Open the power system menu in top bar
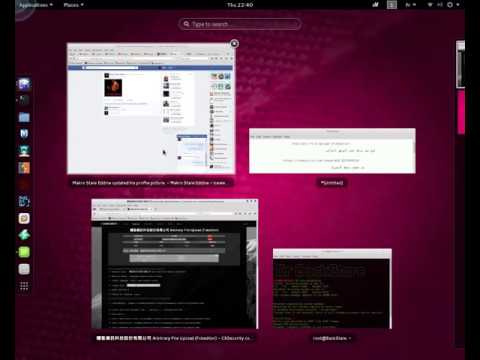 click(453, 5)
